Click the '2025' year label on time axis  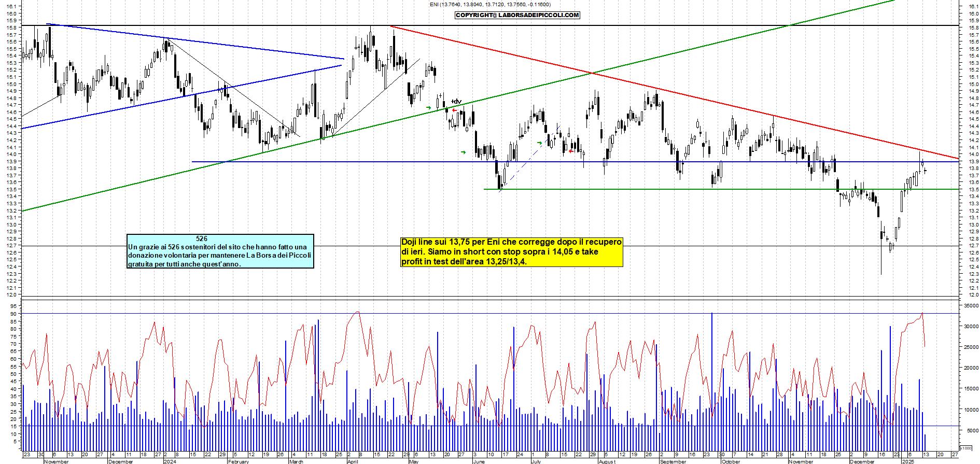(907, 461)
